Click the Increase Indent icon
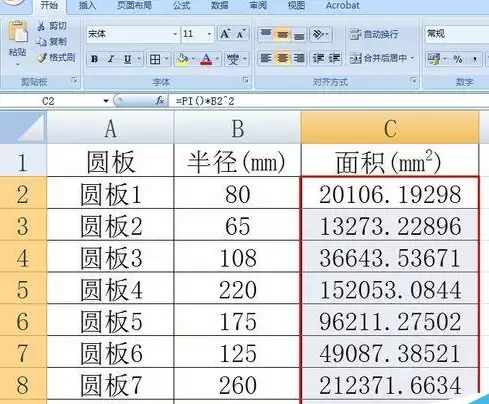489x404 pixels. coord(334,58)
